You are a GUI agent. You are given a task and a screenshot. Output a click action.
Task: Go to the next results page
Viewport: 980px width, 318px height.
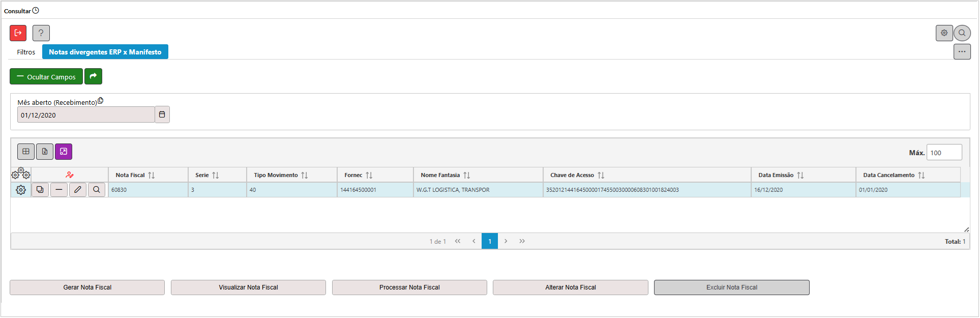tap(506, 241)
